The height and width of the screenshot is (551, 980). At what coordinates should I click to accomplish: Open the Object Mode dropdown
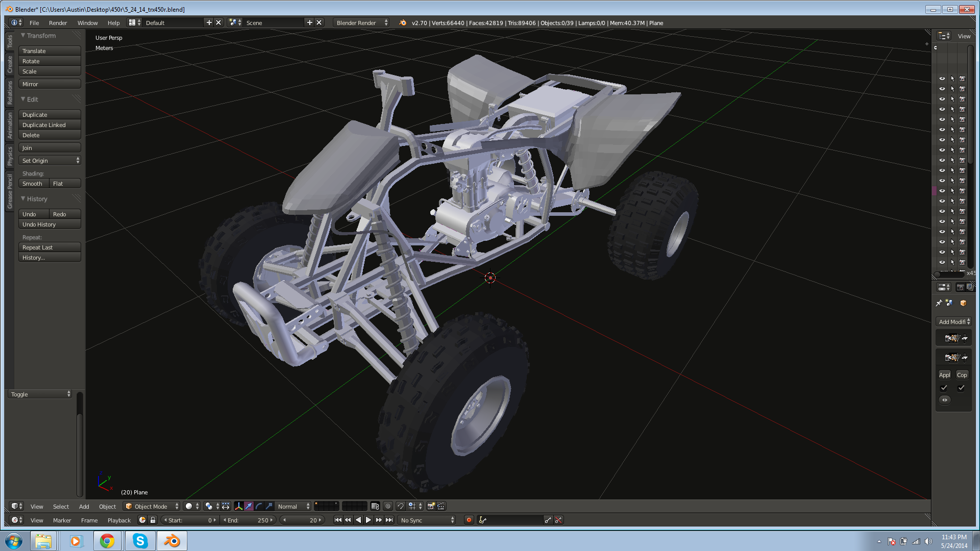pos(152,506)
